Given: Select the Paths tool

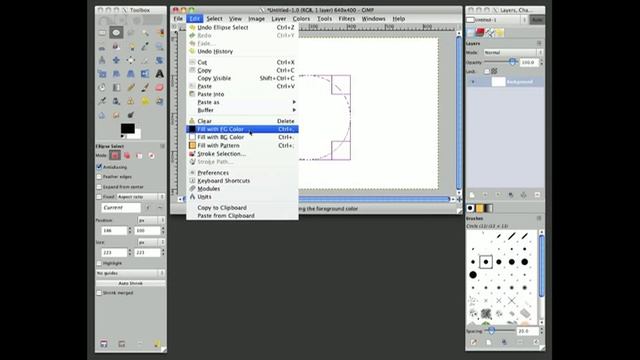Looking at the screenshot, I should (x=131, y=47).
